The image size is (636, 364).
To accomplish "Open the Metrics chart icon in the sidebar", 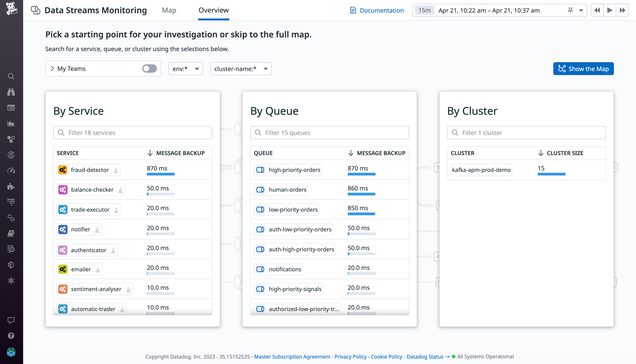I will tap(11, 123).
